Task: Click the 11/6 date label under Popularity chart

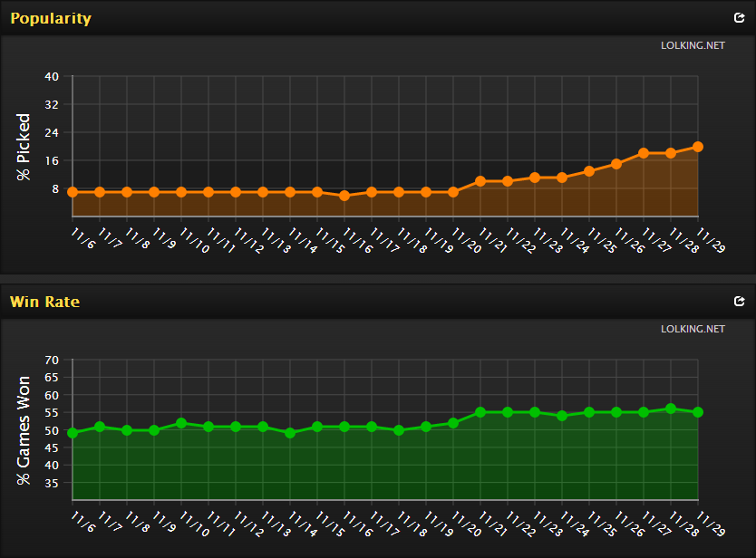Action: click(82, 237)
